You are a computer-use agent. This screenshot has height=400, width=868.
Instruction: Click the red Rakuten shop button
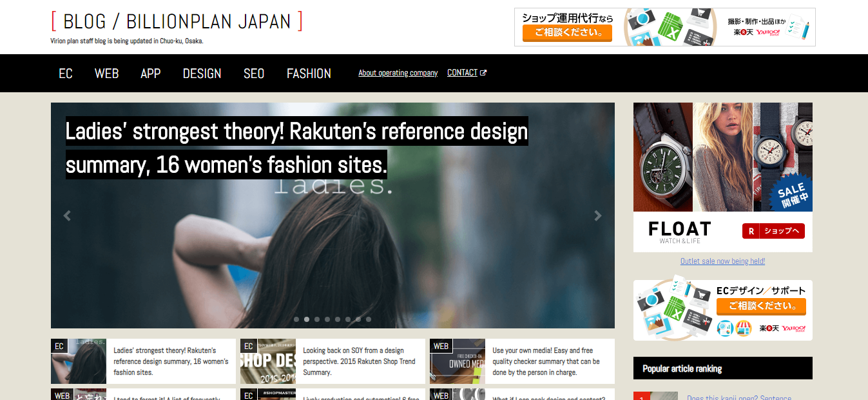(x=773, y=231)
